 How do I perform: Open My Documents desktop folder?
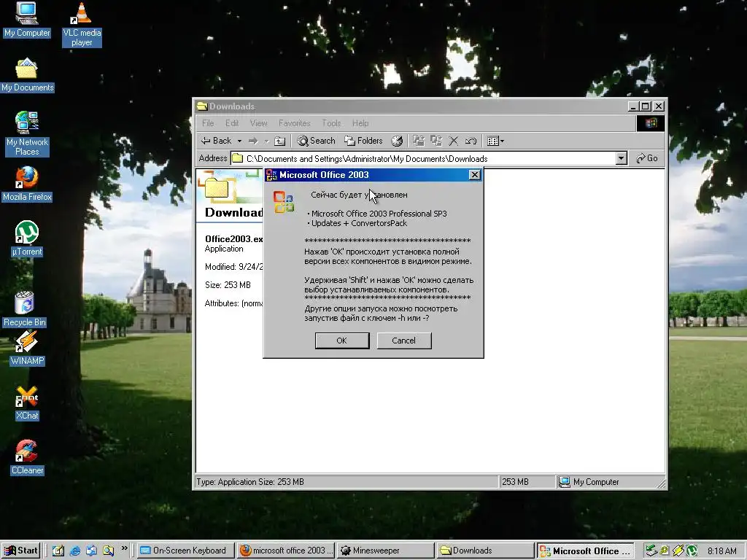click(x=27, y=75)
